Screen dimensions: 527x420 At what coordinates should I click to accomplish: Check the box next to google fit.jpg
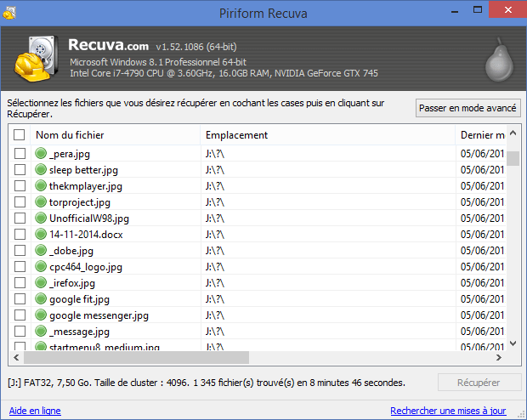pos(20,298)
